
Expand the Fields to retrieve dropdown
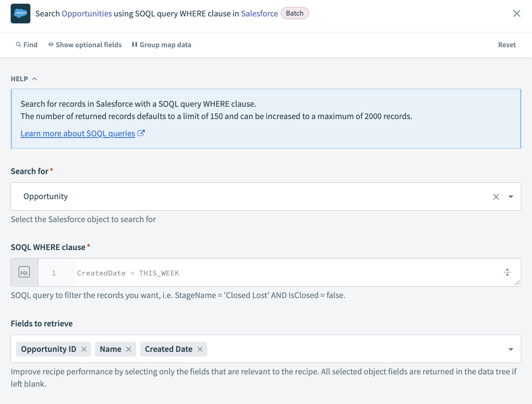(511, 349)
